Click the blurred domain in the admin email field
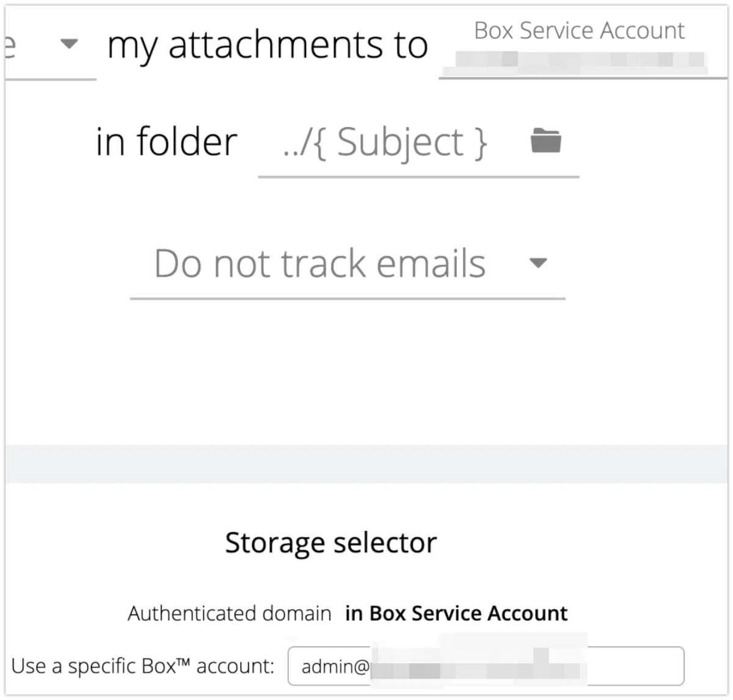 476,665
